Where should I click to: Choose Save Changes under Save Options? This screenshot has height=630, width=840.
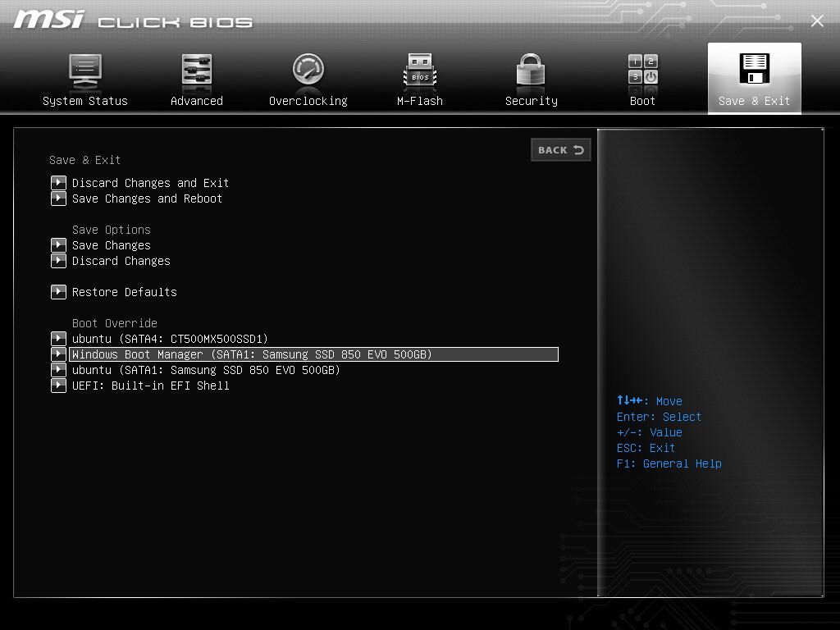coord(112,245)
